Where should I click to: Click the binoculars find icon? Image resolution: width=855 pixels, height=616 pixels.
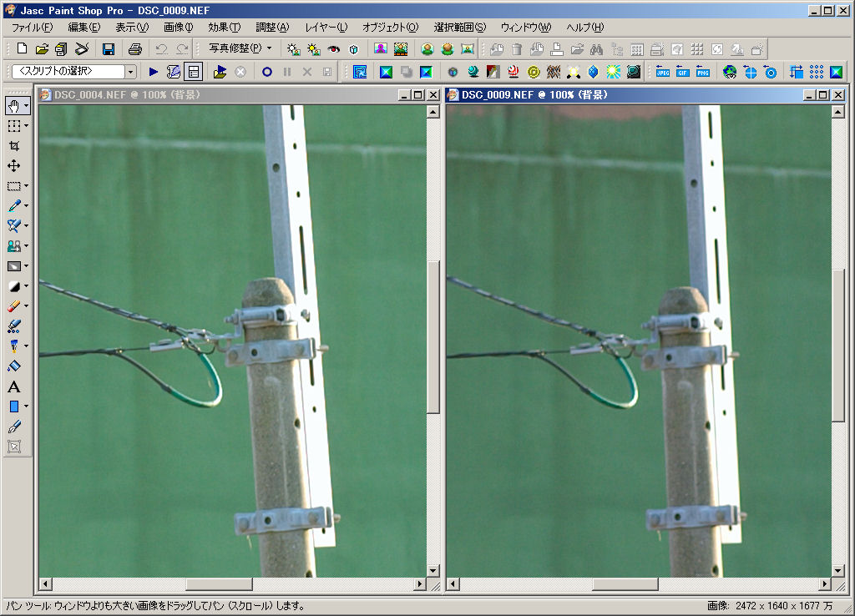(596, 49)
